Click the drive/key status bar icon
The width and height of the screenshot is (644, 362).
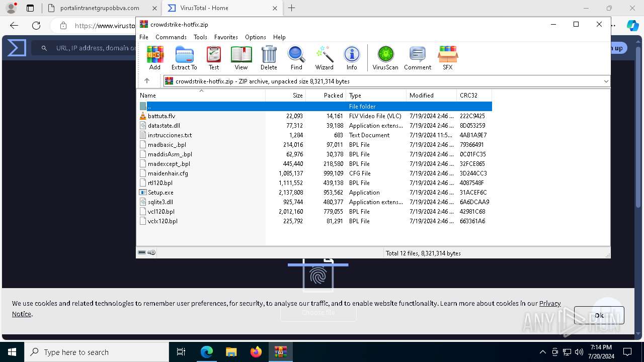[x=147, y=252]
